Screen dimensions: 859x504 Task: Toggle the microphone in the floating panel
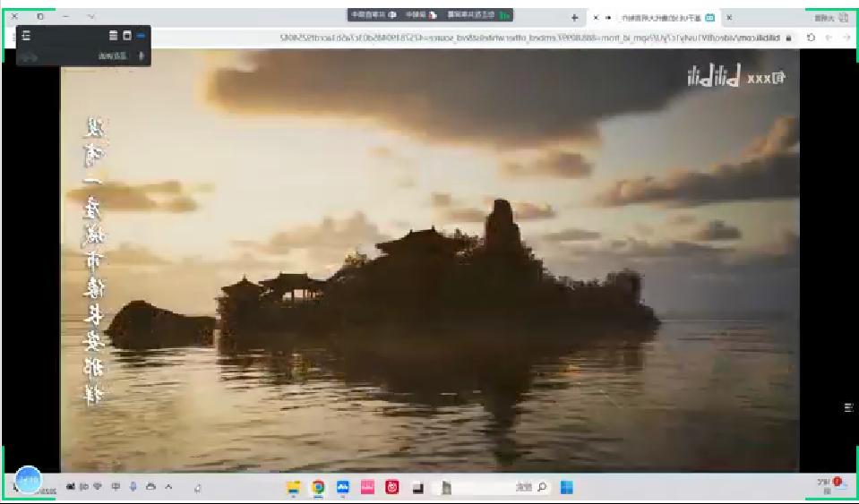coord(141,56)
